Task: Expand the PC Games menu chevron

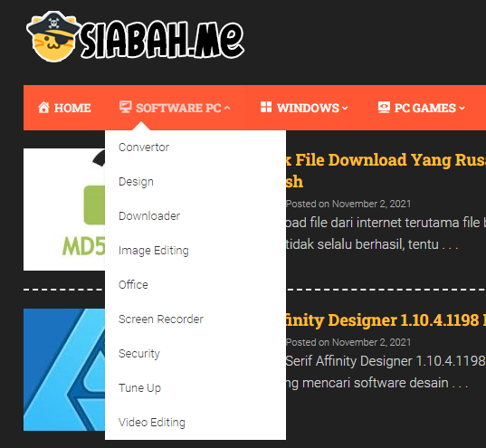Action: click(x=462, y=108)
